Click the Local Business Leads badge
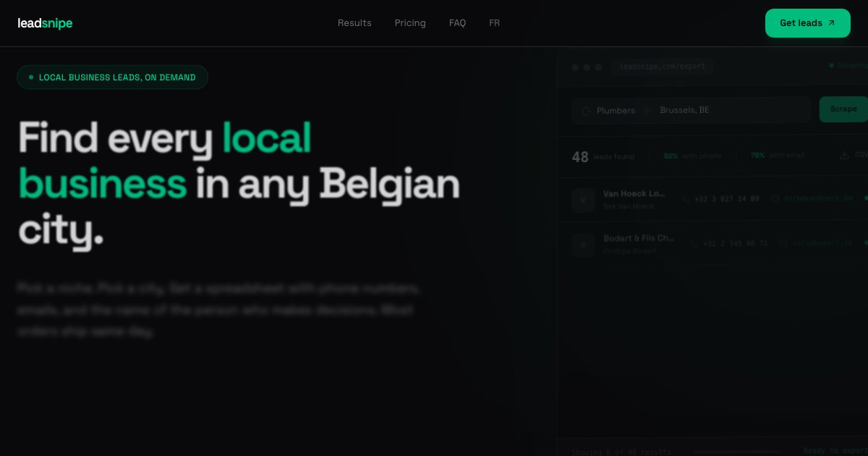 [112, 77]
